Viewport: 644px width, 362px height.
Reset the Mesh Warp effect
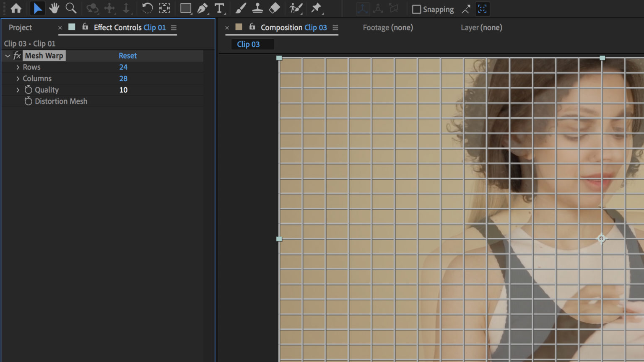point(127,55)
